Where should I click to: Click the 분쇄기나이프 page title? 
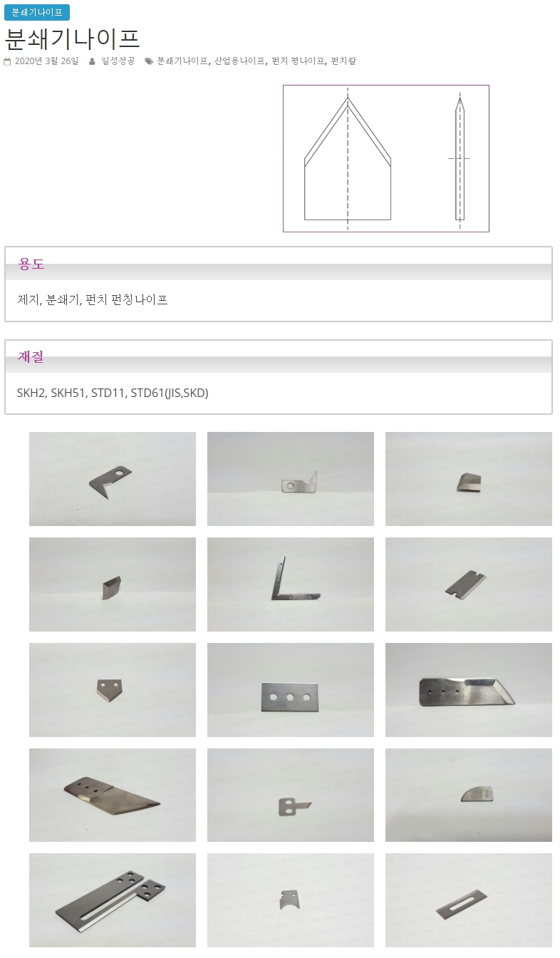coord(72,38)
